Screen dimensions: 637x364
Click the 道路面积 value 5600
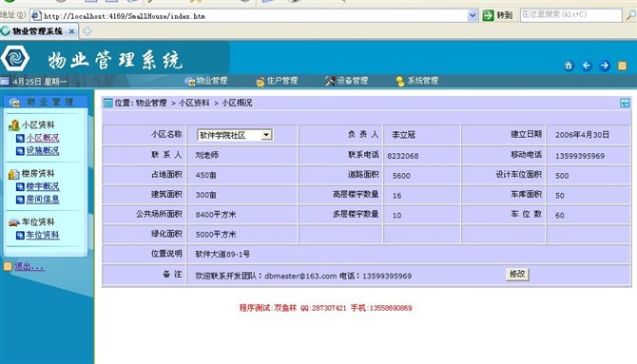[401, 176]
